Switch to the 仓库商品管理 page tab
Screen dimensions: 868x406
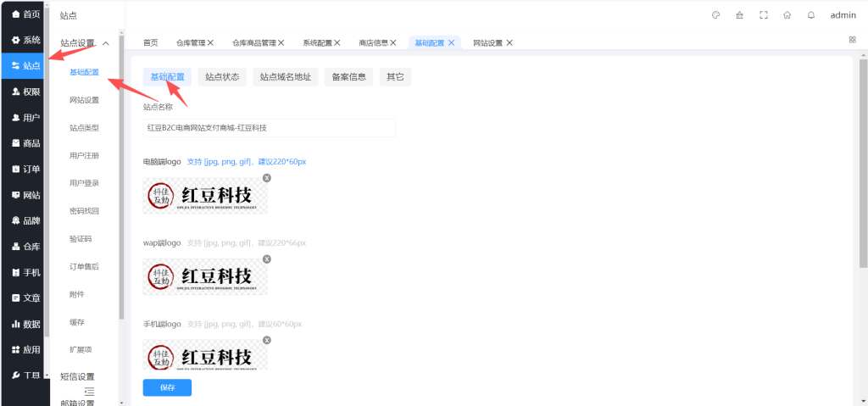coord(253,42)
